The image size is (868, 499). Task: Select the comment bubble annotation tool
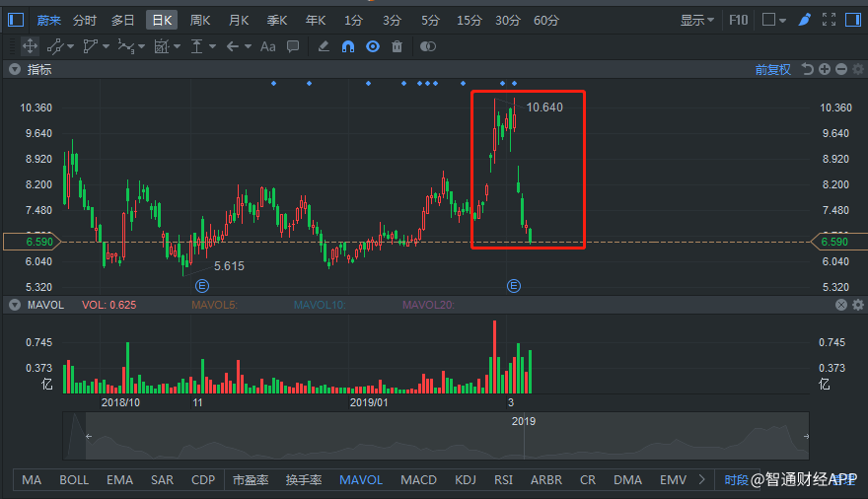click(x=293, y=46)
